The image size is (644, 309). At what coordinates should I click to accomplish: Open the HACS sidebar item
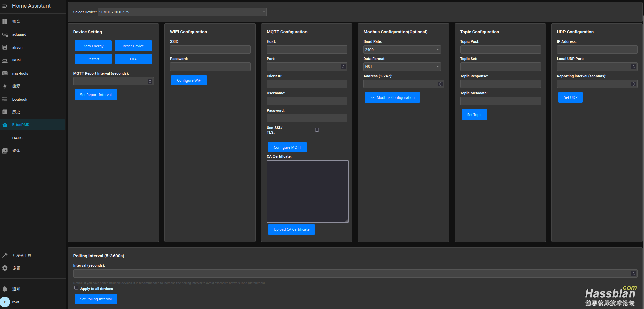pyautogui.click(x=18, y=138)
